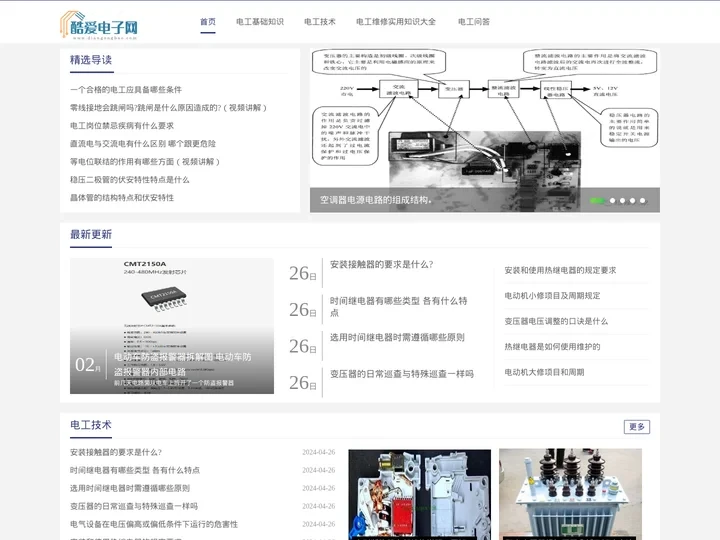The image size is (720, 540).
Task: Open 稳压二极管的伏安特性特点是什么
Action: point(129,180)
